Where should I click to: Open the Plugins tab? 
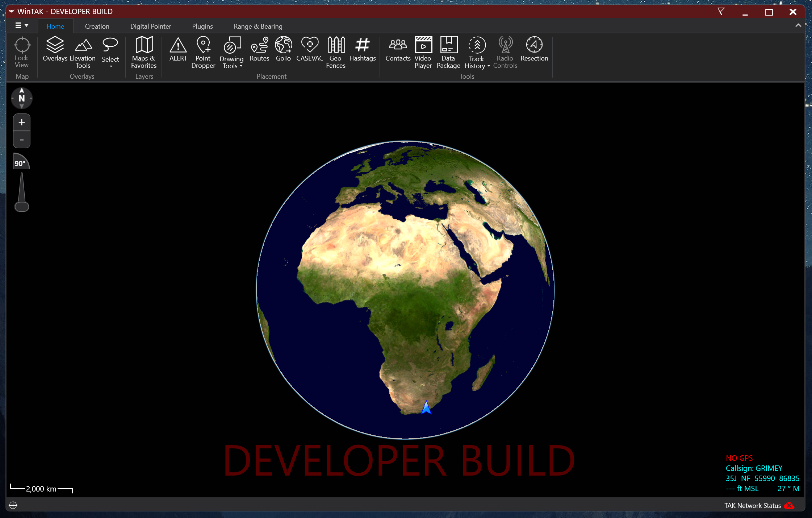202,26
